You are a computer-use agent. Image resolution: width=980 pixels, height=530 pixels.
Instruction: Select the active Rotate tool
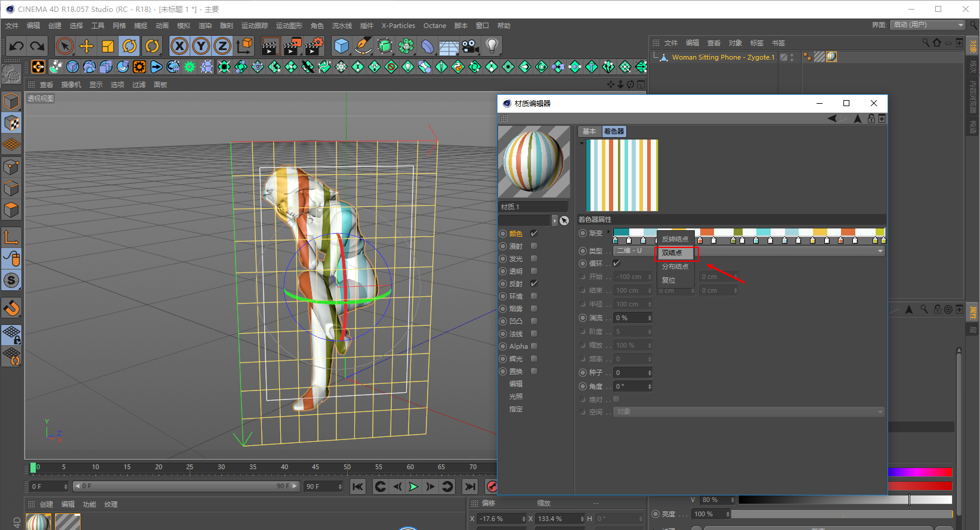pyautogui.click(x=129, y=46)
